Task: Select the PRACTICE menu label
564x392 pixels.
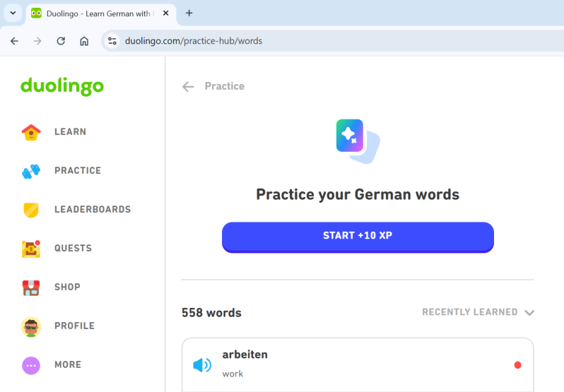Action: coord(78,171)
